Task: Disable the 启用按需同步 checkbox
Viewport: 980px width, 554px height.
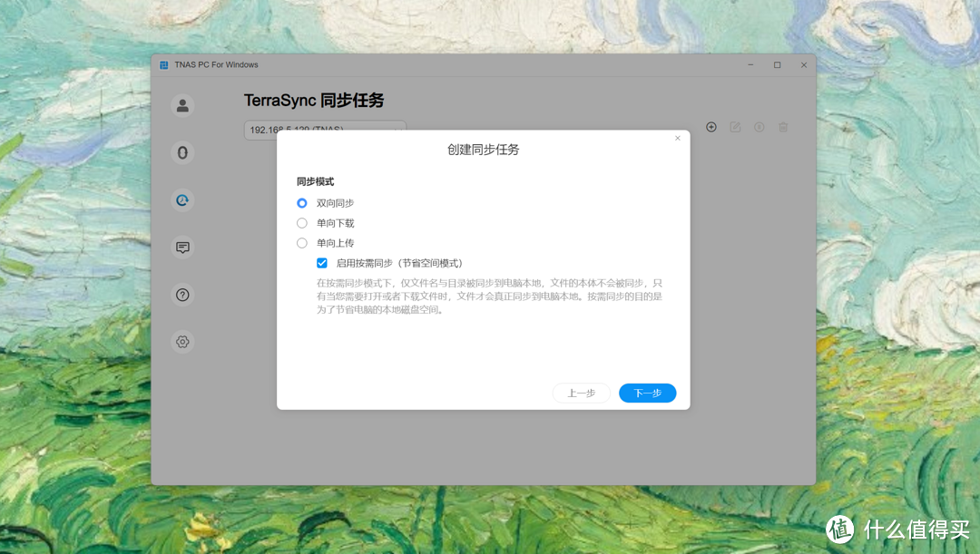Action: (322, 262)
